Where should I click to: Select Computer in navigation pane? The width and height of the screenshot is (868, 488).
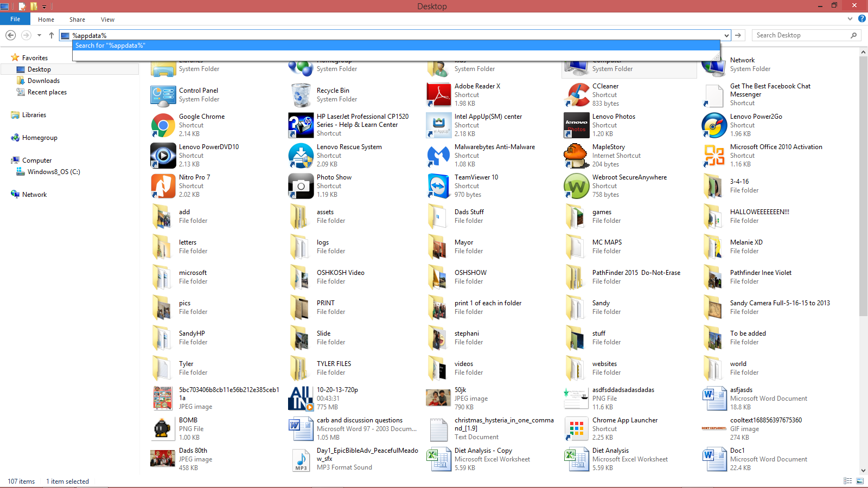37,160
